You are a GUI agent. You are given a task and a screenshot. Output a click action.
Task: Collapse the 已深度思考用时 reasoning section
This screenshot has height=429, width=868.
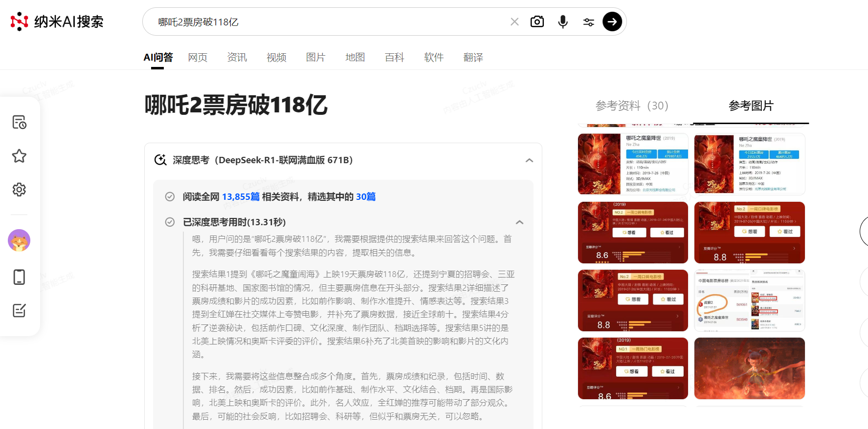(x=519, y=222)
